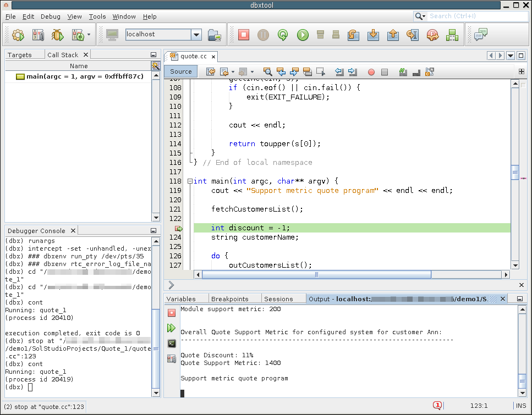Click the magnifier Find Selection icon in editor toolbar
The image size is (532, 415).
tap(267, 71)
